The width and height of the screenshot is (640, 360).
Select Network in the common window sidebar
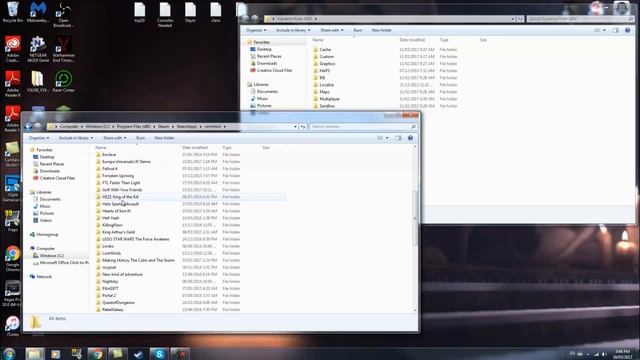(44, 277)
